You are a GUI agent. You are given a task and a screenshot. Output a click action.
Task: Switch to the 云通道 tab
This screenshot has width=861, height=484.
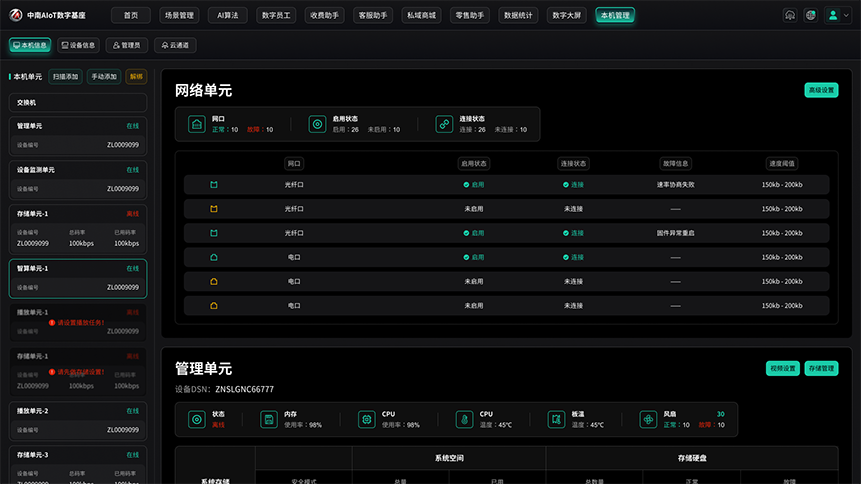(175, 45)
